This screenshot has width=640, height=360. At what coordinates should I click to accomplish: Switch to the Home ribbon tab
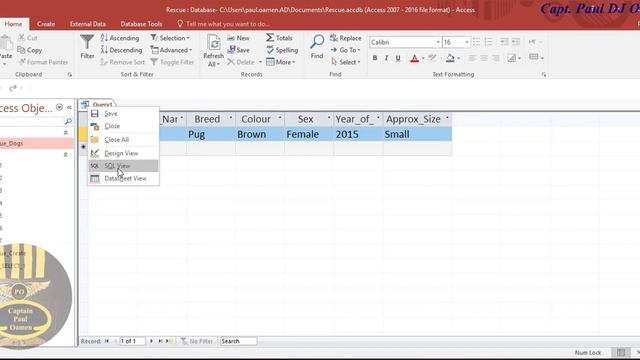tap(13, 24)
